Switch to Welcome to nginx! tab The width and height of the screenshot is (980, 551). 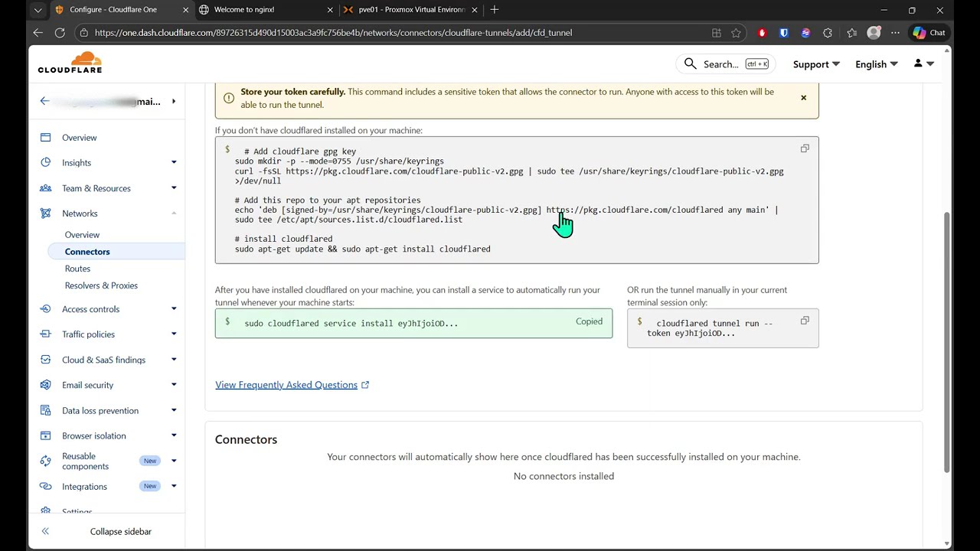[266, 10]
